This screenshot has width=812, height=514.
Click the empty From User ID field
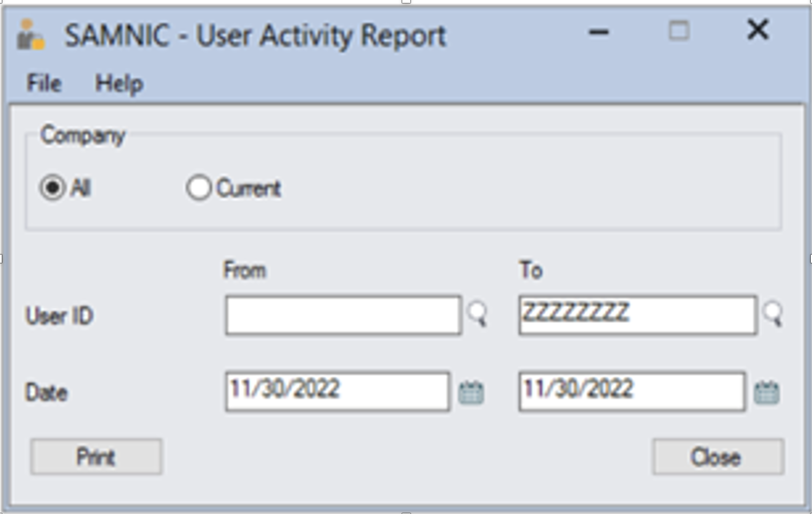(x=342, y=315)
